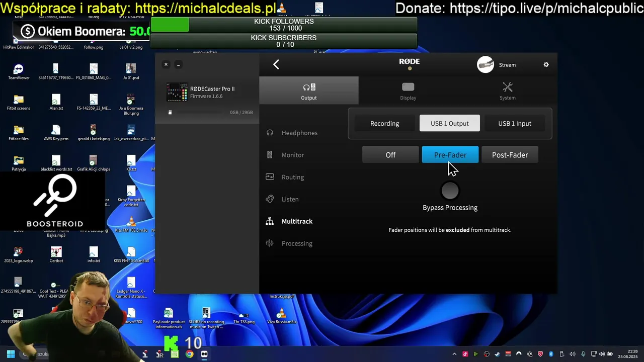Viewport: 644px width, 362px height.
Task: Click the KICK FOLLOWERS progress bar
Action: coord(284,25)
